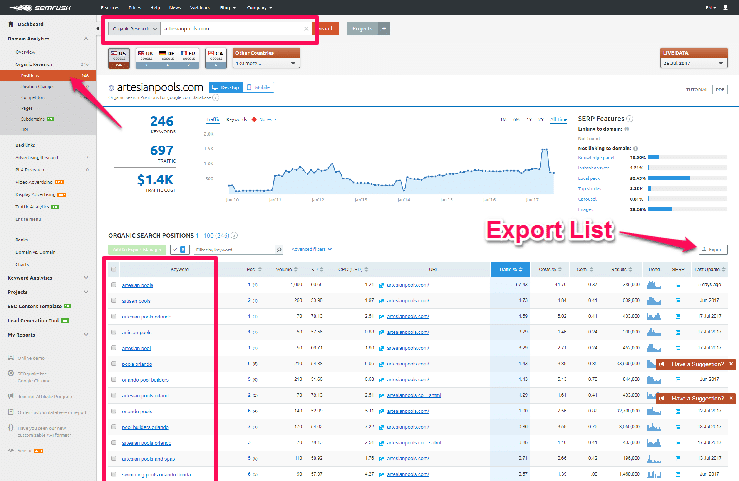Image resolution: width=739 pixels, height=481 pixels.
Task: Select the German flag database
Action: click(x=167, y=58)
